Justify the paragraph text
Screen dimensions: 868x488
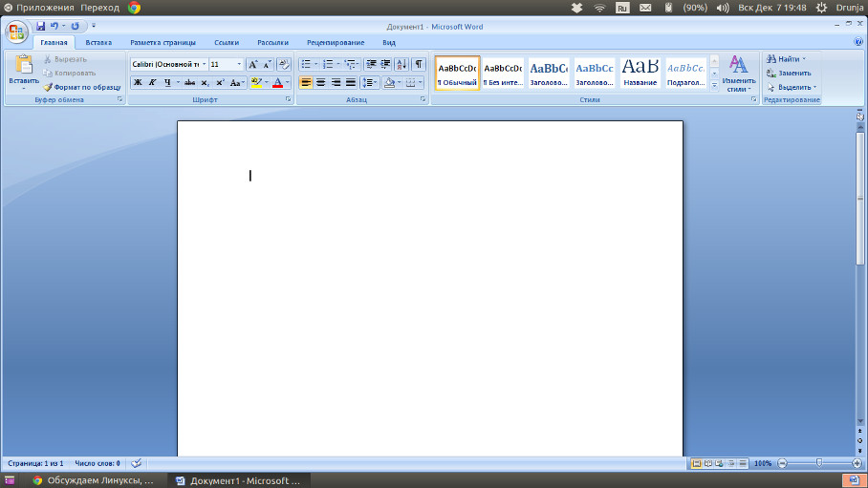(351, 82)
